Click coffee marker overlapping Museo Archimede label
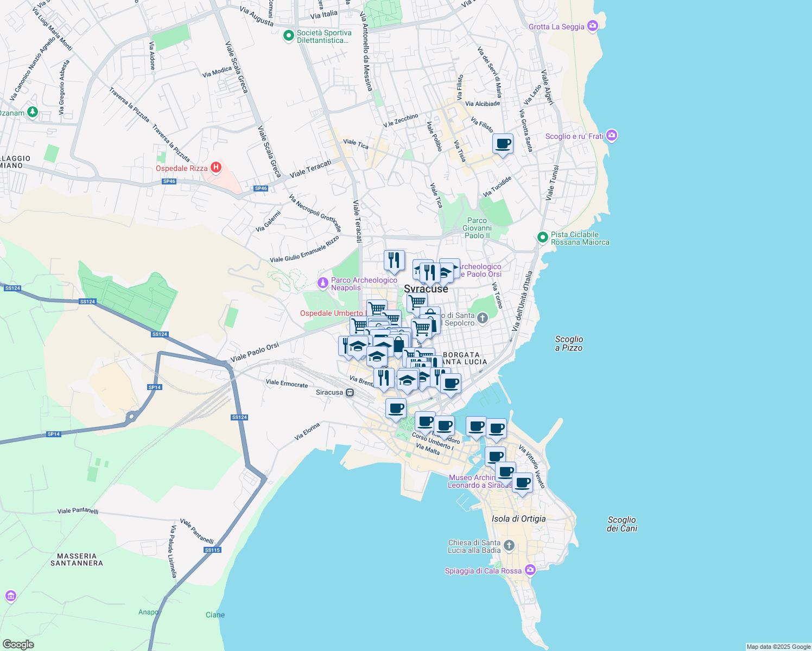 click(505, 473)
